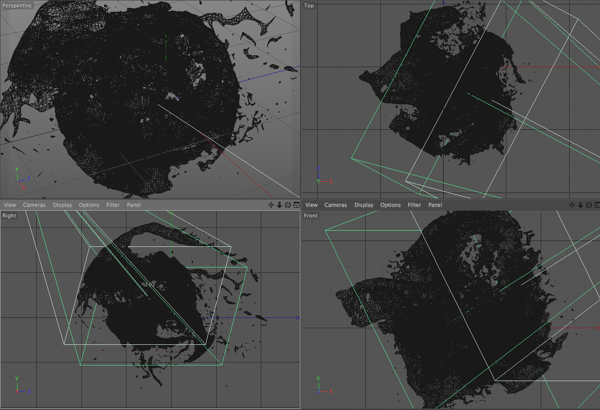Click the dolly arrow icon in the Front view
Screen dimensions: 600x410
click(580, 205)
